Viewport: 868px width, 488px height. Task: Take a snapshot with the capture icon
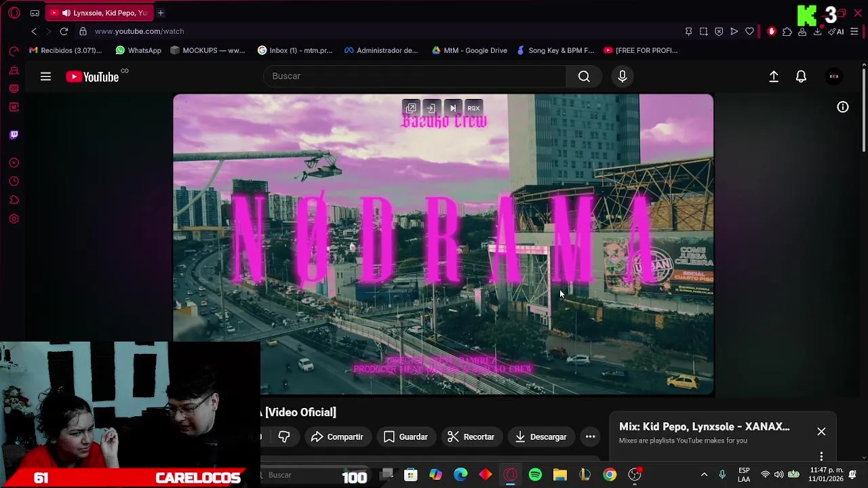pos(704,31)
